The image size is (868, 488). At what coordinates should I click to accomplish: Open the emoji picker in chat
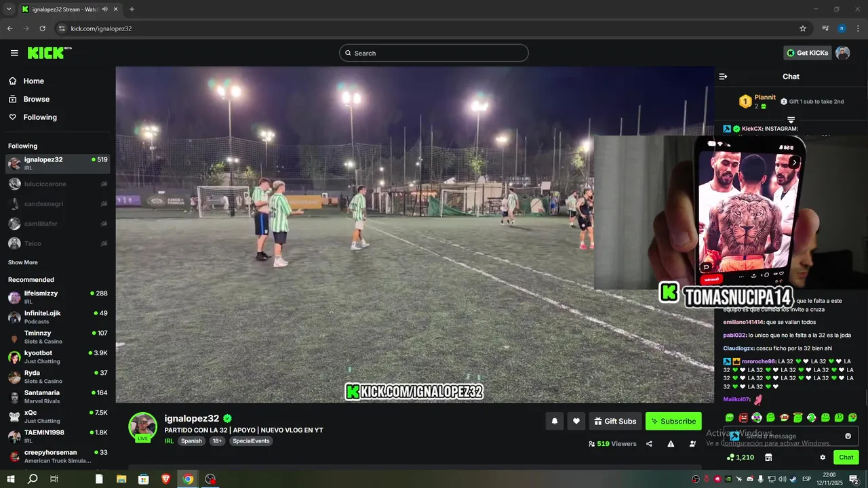click(848, 436)
